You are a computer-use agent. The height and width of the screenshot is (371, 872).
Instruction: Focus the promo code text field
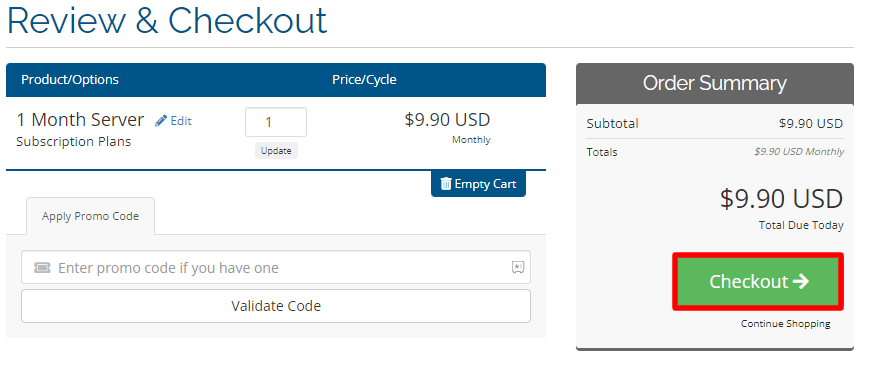[x=276, y=268]
